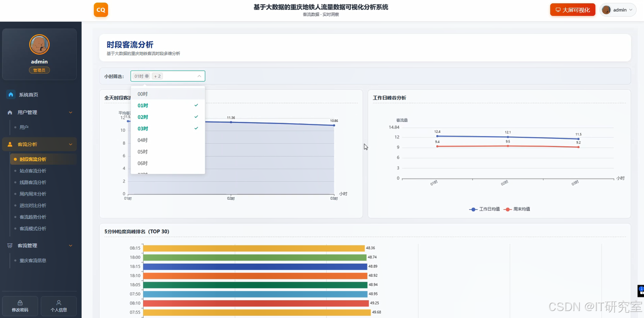Open the admin account dropdown

[618, 10]
